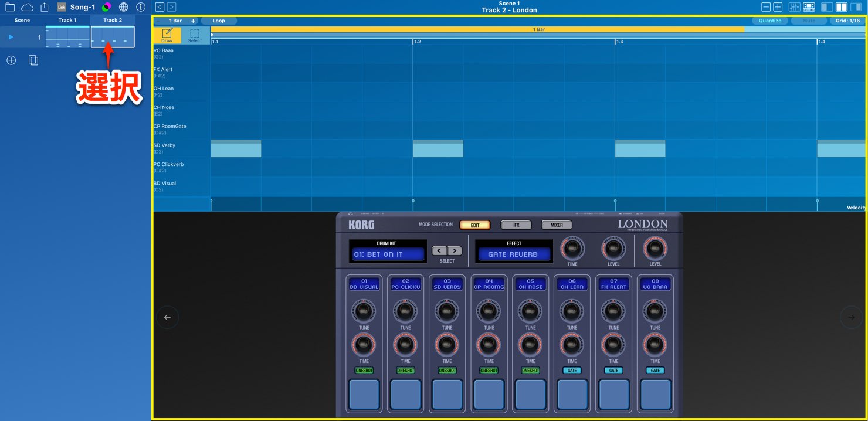Open the Grid: 1/16 resolution dropdown
Viewport: 868px width, 421px height.
[x=848, y=21]
